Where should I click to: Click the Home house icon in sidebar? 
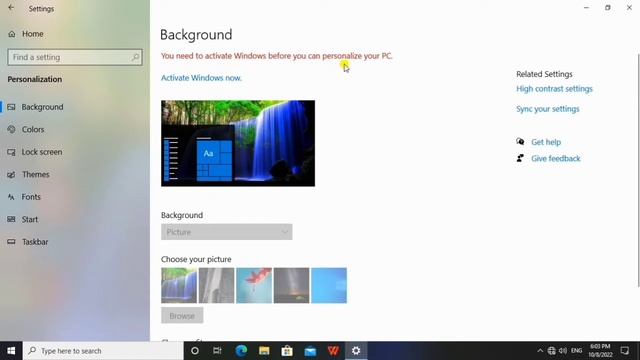[11, 34]
